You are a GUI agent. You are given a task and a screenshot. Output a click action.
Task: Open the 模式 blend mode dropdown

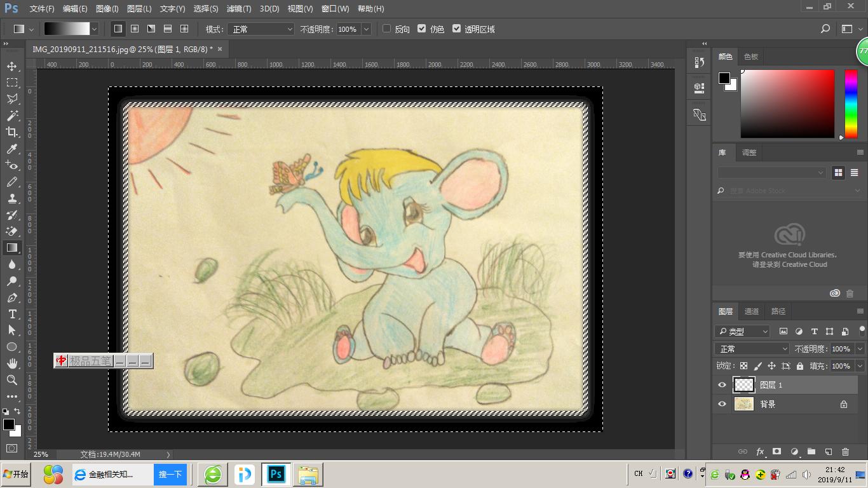point(261,29)
